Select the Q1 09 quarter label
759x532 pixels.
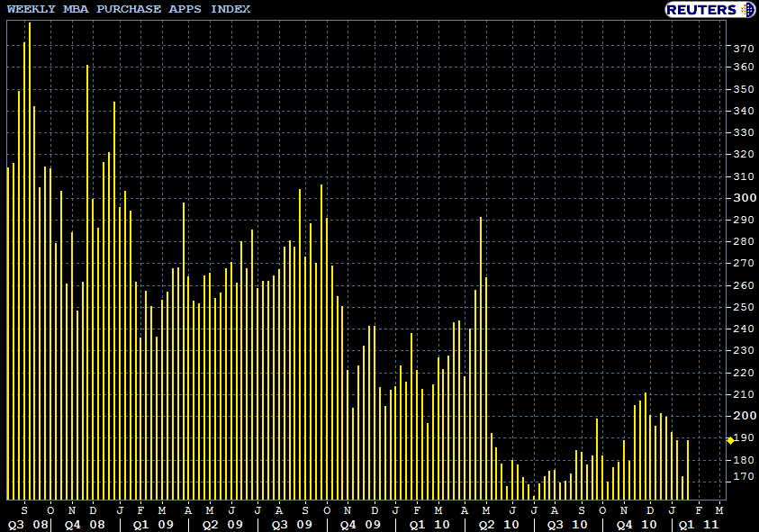[153, 524]
